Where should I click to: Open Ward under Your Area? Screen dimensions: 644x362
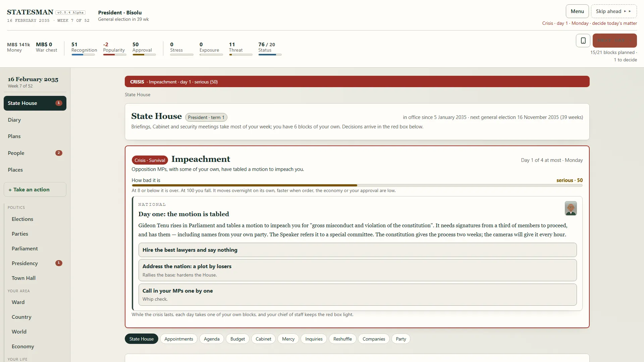click(37, 302)
